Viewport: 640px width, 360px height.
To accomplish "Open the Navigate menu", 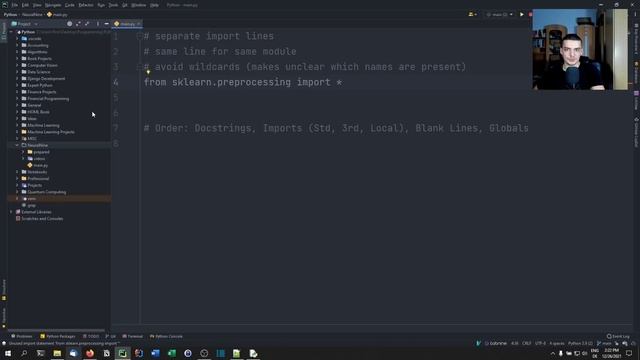I will [x=53, y=5].
